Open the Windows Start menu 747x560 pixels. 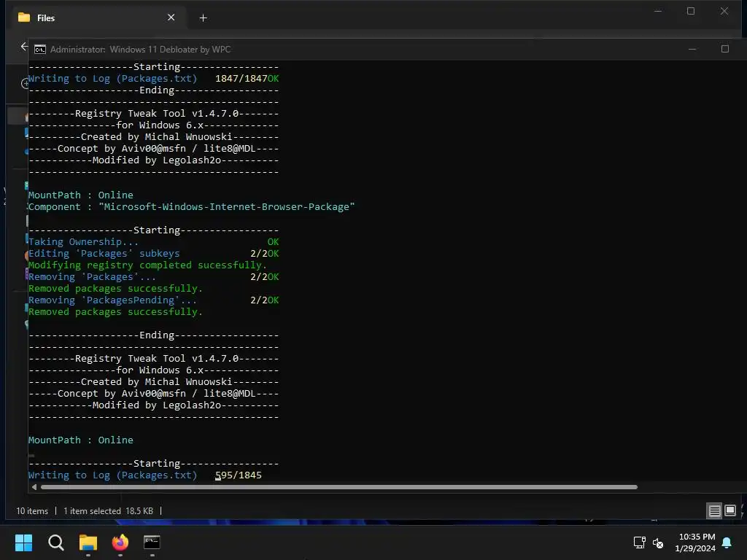23,542
